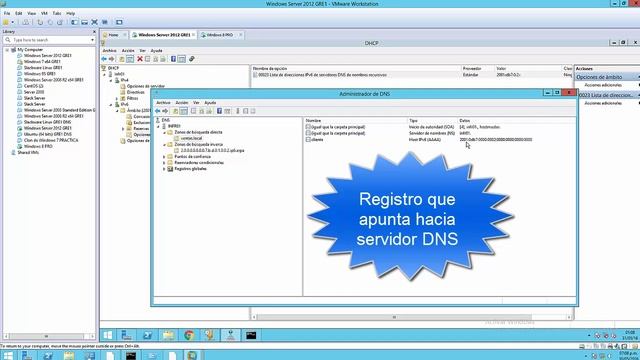Select the ventas.local zone
The height and width of the screenshot is (360, 640).
pyautogui.click(x=191, y=138)
